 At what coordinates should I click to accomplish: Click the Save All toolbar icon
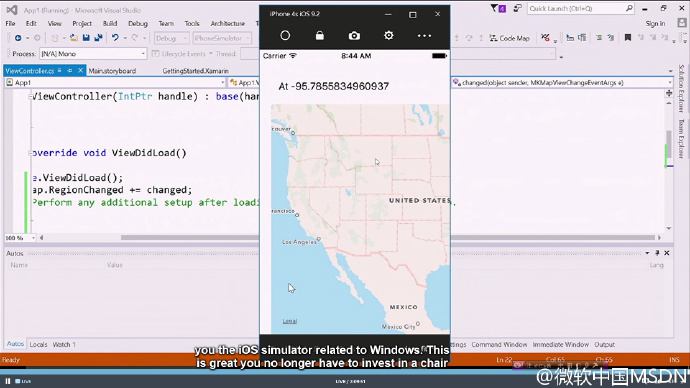[98, 38]
